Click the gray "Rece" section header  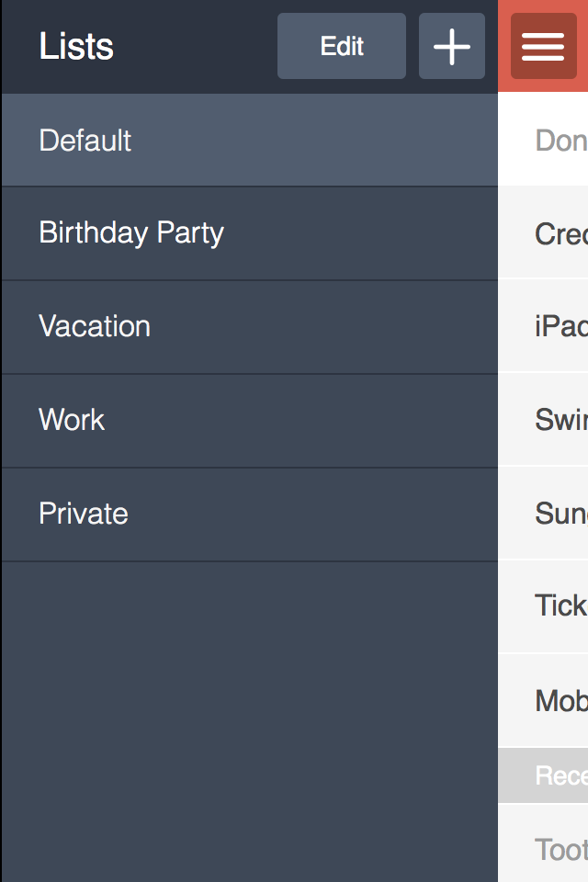[x=560, y=775]
